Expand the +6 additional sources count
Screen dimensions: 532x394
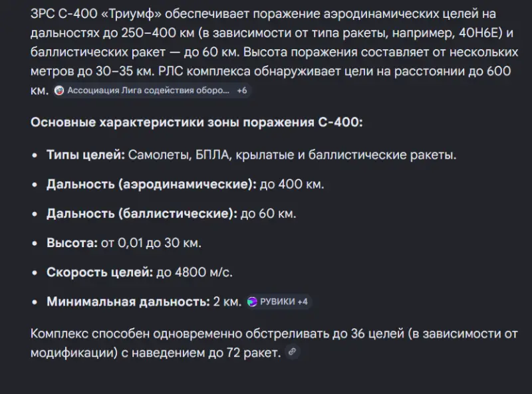(242, 90)
